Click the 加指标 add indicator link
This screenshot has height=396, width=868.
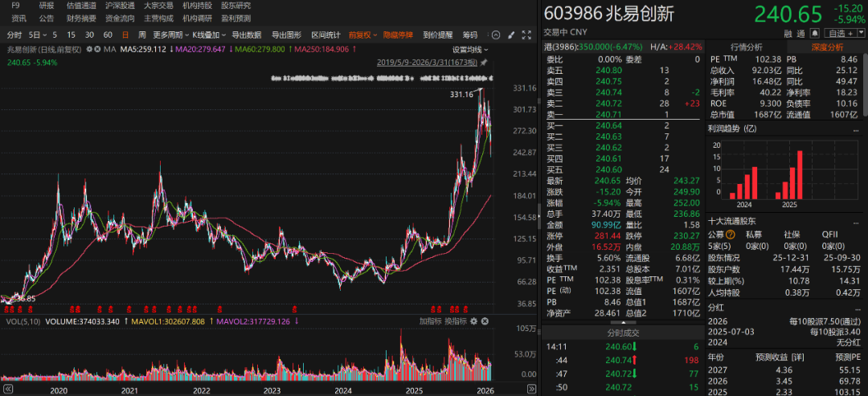point(431,320)
